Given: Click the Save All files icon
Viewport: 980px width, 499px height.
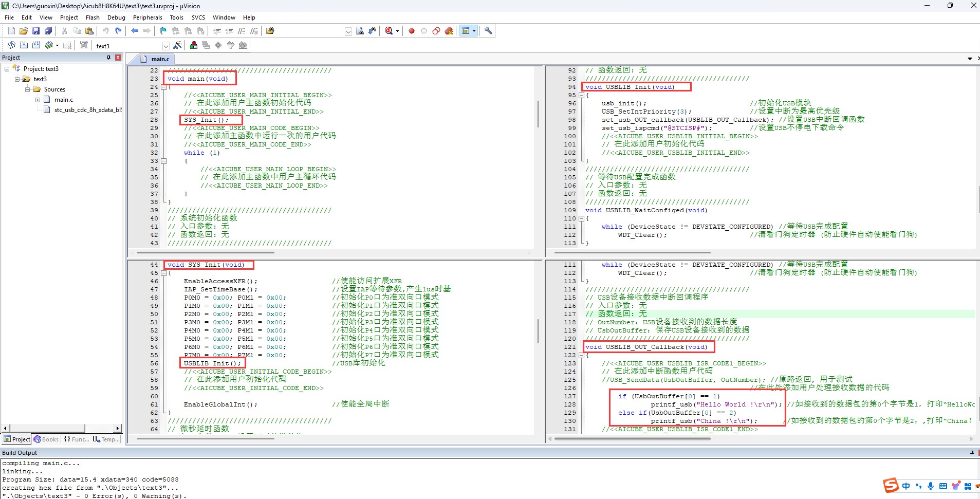Looking at the screenshot, I should 48,31.
